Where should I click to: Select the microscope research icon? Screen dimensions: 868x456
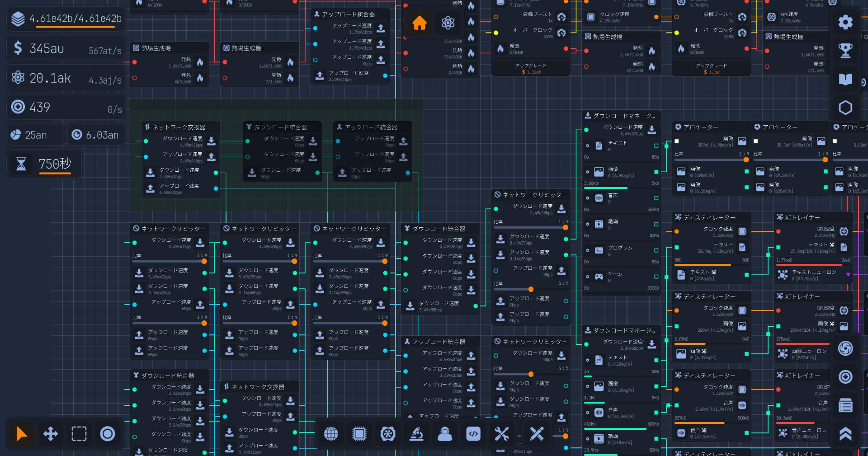click(416, 434)
